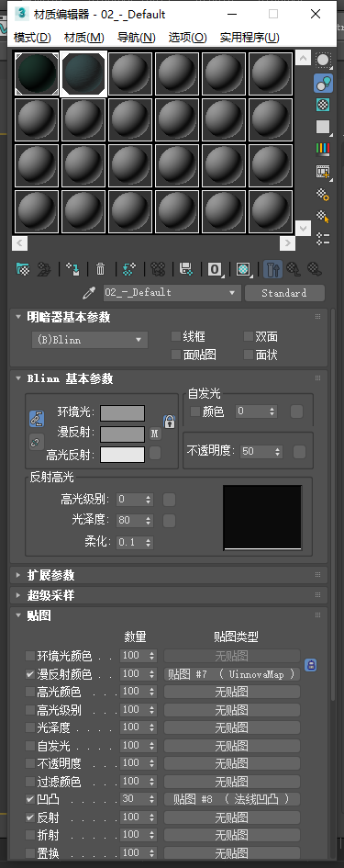Screen dimensions: 344x868
Task: Click the M map button beside 漫反射
Action: (x=155, y=434)
